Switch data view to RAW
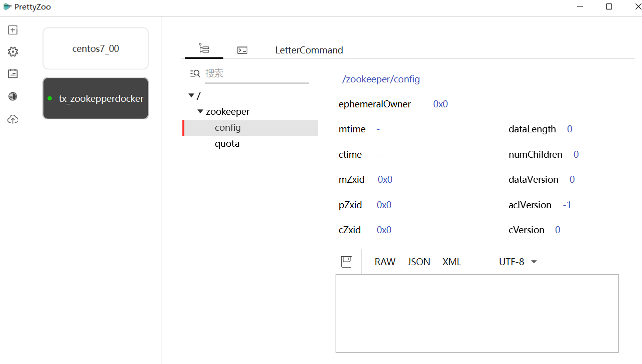This screenshot has width=642, height=364. point(385,262)
